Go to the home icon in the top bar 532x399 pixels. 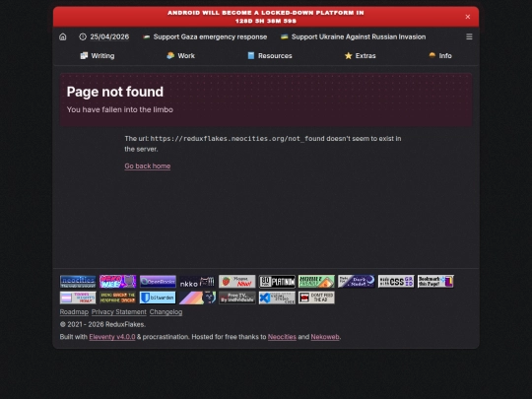click(x=63, y=36)
